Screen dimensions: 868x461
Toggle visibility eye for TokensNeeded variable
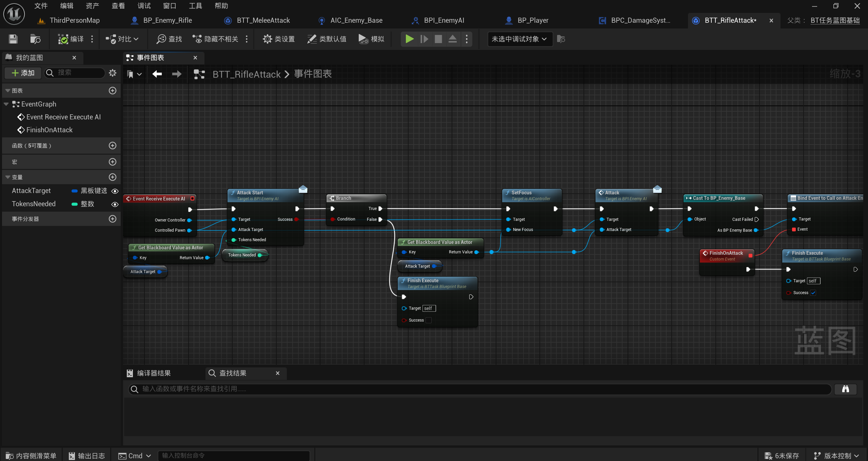coord(115,204)
